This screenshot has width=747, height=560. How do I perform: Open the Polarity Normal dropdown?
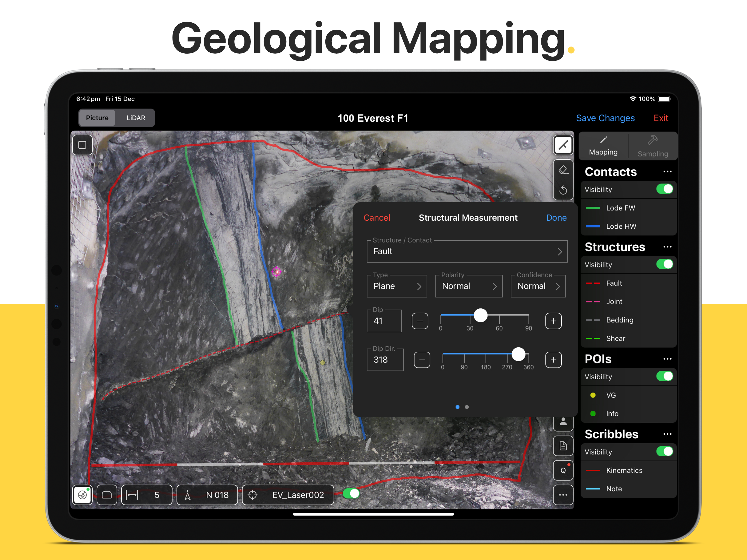[x=469, y=286]
